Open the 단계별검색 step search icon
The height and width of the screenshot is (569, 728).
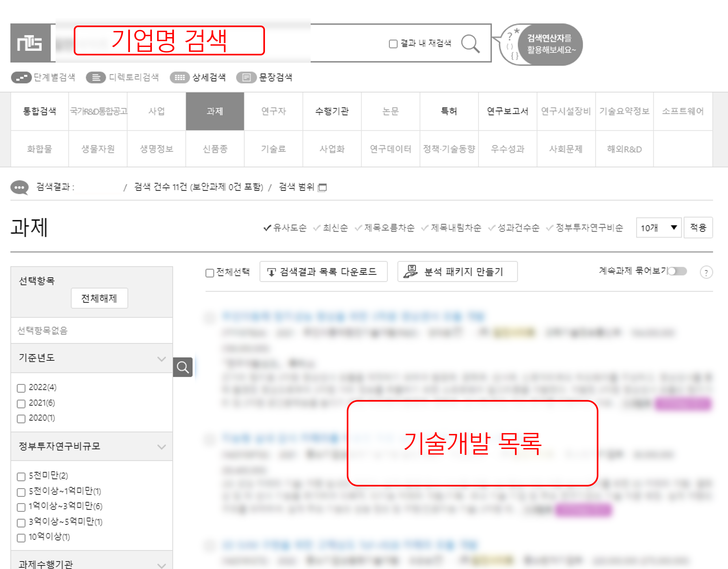[x=21, y=77]
